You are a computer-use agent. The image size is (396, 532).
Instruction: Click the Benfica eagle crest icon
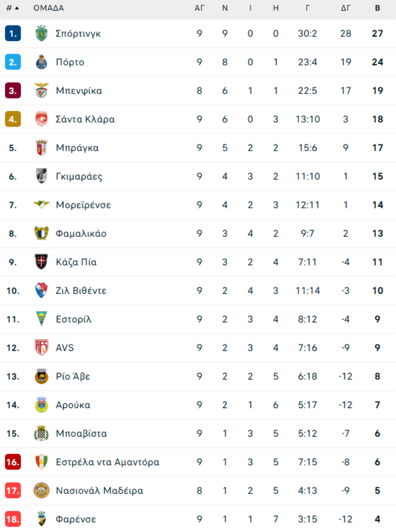point(41,91)
